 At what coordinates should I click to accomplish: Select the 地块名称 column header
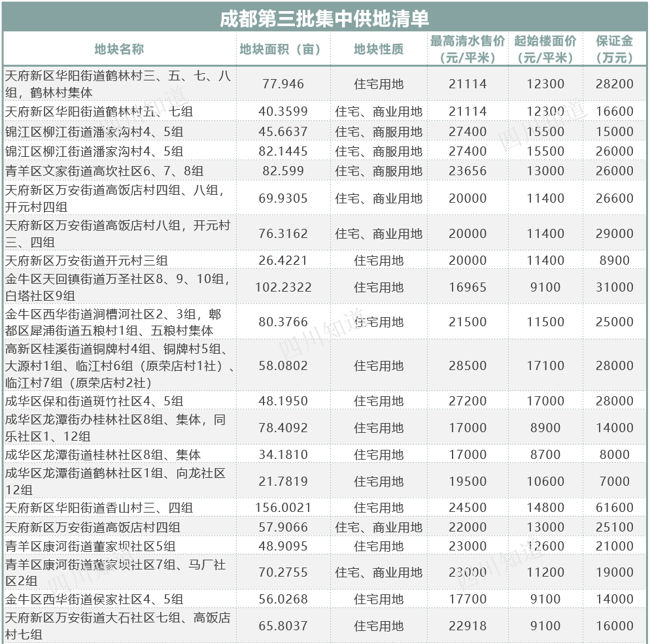pos(119,49)
